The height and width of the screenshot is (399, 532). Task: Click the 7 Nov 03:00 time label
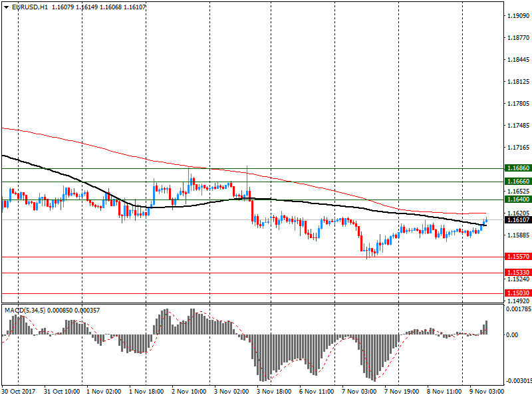tap(359, 392)
